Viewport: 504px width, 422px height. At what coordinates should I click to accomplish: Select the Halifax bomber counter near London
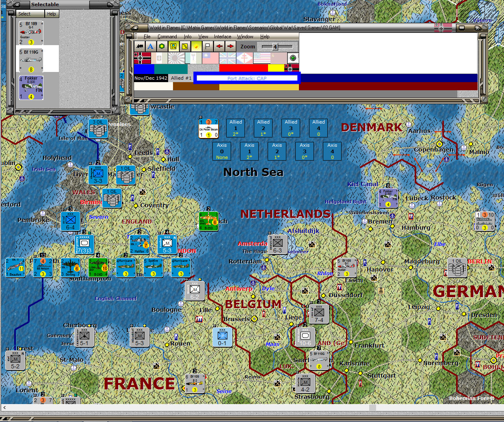[x=139, y=244]
